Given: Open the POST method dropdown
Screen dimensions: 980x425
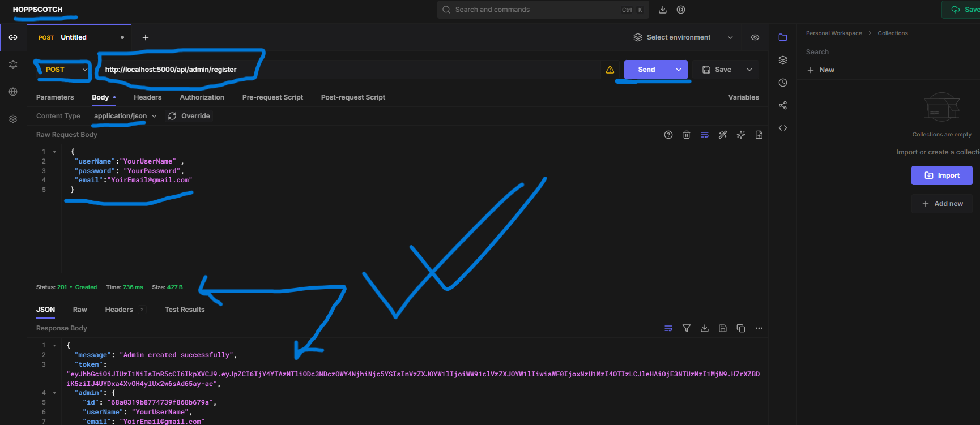Looking at the screenshot, I should click(62, 70).
